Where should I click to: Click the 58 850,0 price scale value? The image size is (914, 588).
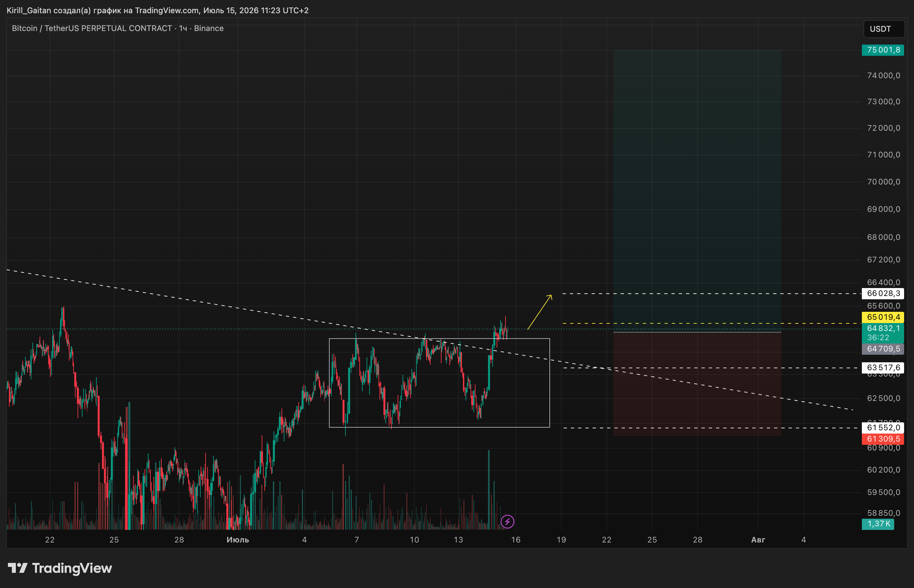point(883,513)
